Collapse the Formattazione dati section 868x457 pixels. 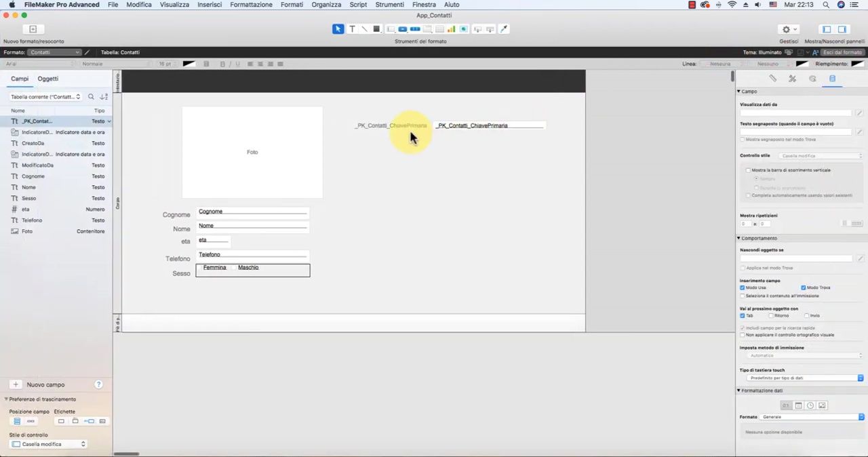pos(738,391)
